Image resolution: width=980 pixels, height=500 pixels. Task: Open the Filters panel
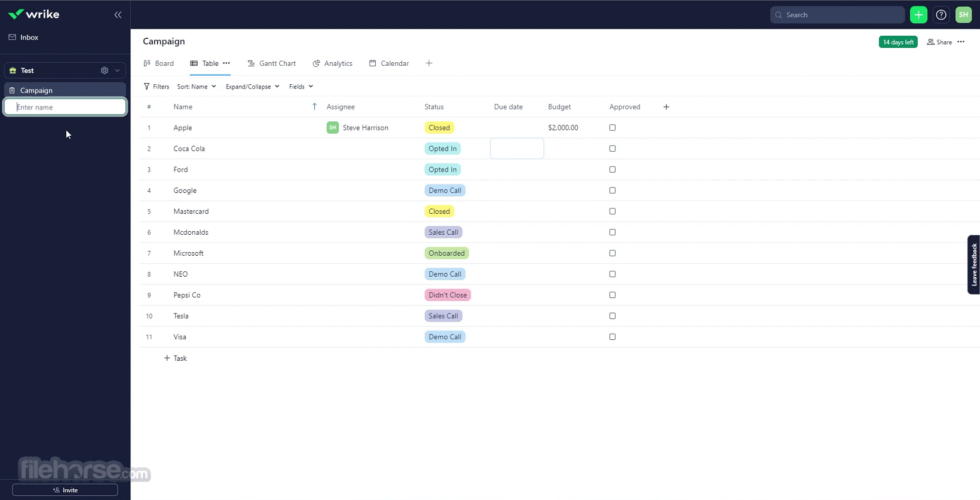(x=157, y=87)
